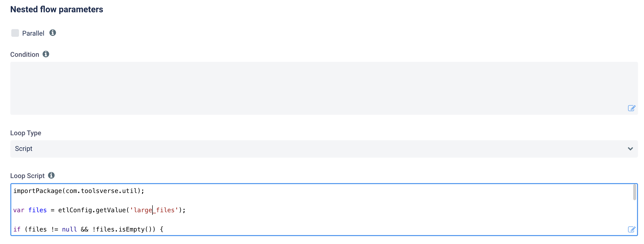Click the Loop Type dropdown chevron
This screenshot has width=644, height=244.
pyautogui.click(x=630, y=148)
